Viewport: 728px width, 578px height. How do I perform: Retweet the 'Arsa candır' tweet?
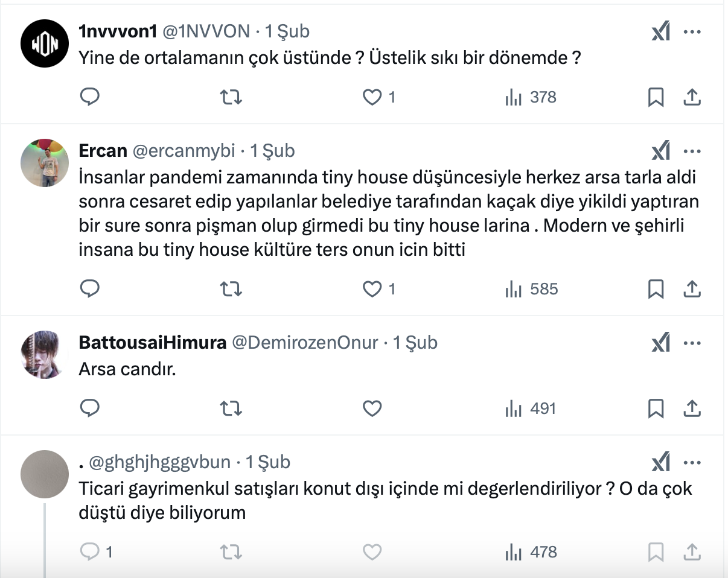click(x=231, y=409)
